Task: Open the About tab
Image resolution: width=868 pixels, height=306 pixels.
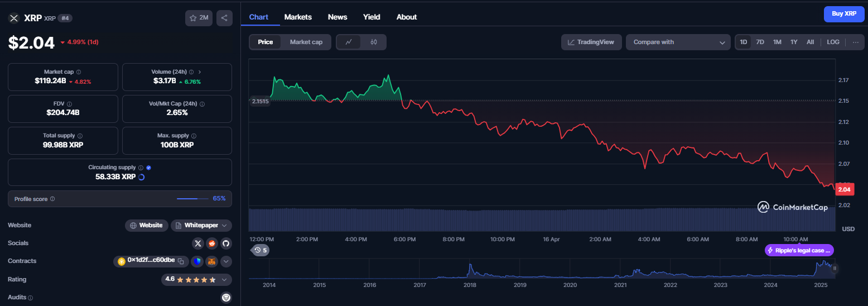Action: 407,17
